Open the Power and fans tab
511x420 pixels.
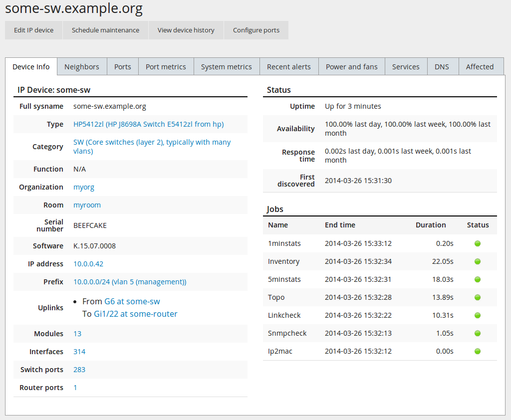pos(351,67)
